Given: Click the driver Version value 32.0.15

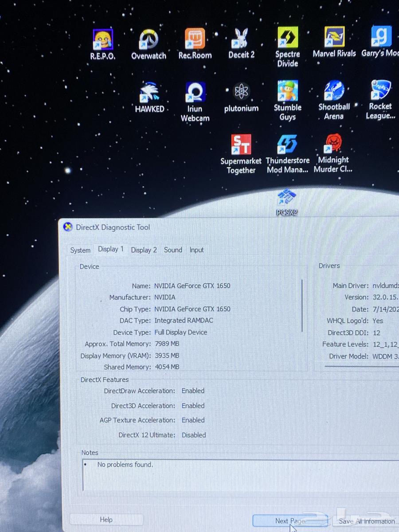Looking at the screenshot, I should pyautogui.click(x=385, y=297).
